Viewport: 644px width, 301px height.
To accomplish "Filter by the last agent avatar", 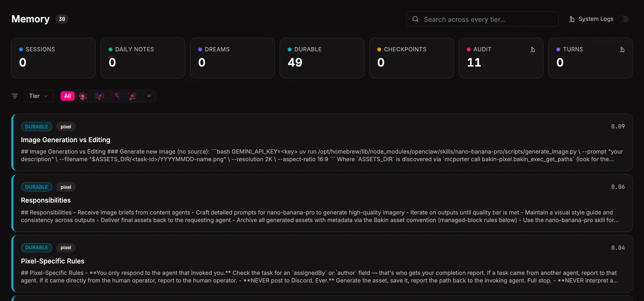I will [x=148, y=96].
